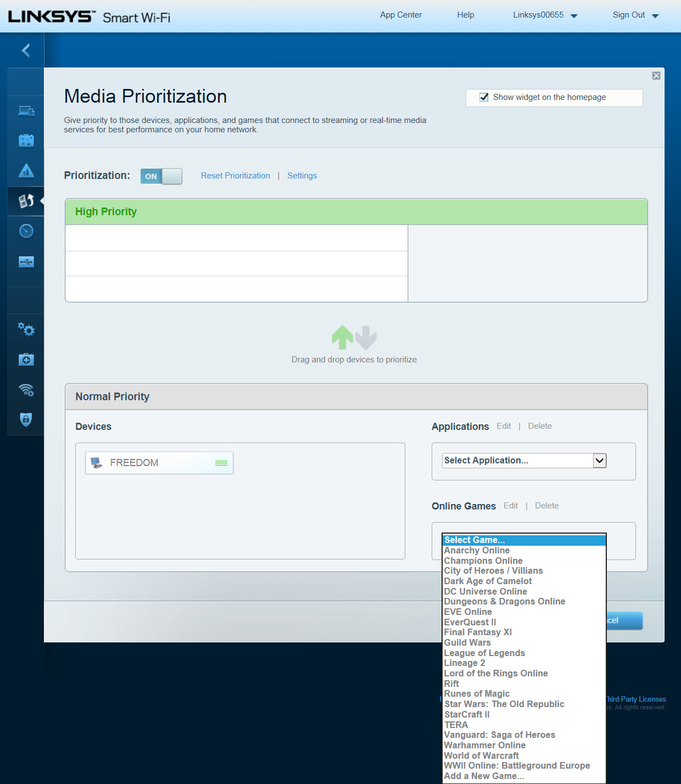The image size is (681, 784).
Task: Open Troubleshooting medical kit icon
Action: [x=26, y=360]
